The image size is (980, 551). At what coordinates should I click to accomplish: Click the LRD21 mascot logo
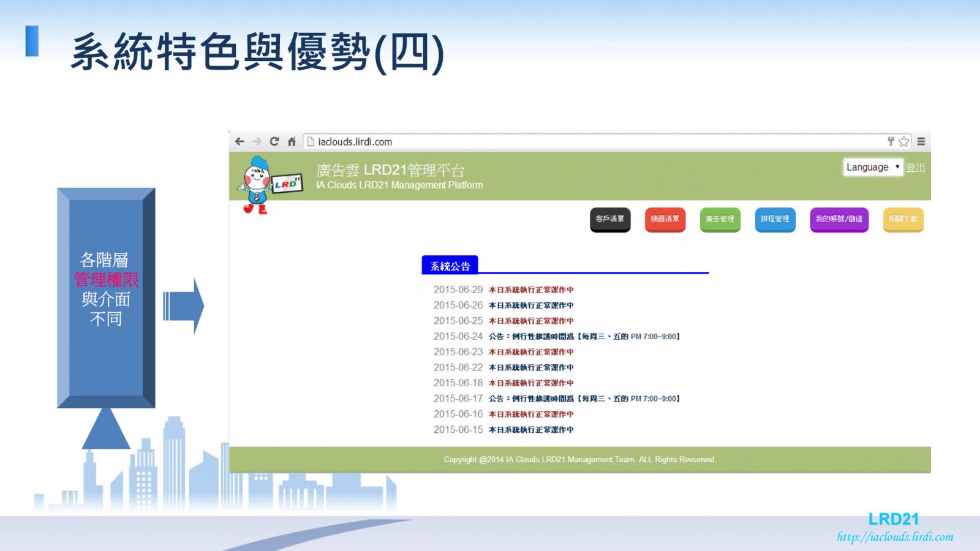tap(269, 185)
